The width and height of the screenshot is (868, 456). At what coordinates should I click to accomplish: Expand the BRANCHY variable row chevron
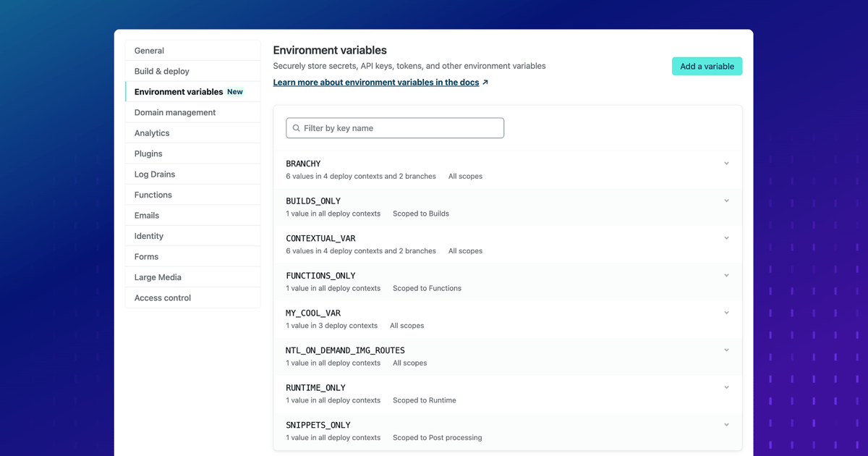coord(726,164)
